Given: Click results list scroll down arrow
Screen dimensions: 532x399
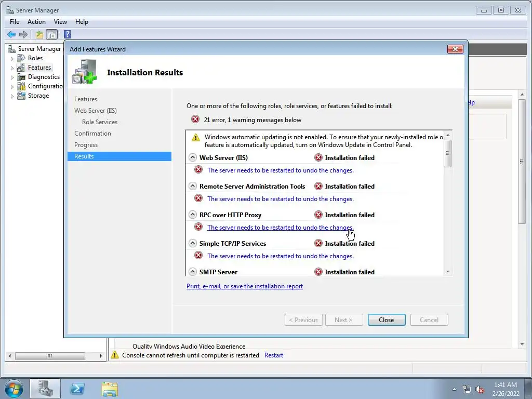Looking at the screenshot, I should 448,271.
